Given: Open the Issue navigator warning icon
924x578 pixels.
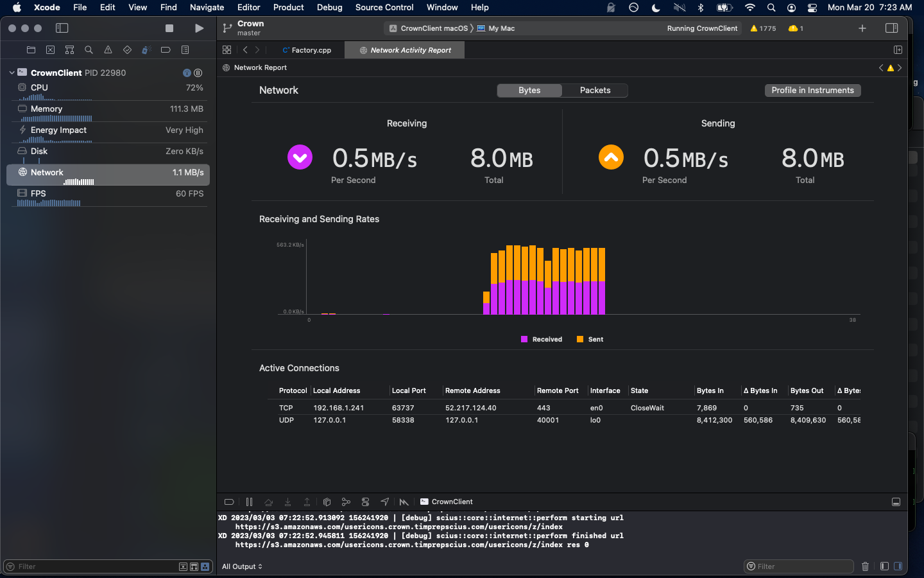Looking at the screenshot, I should click(x=108, y=50).
